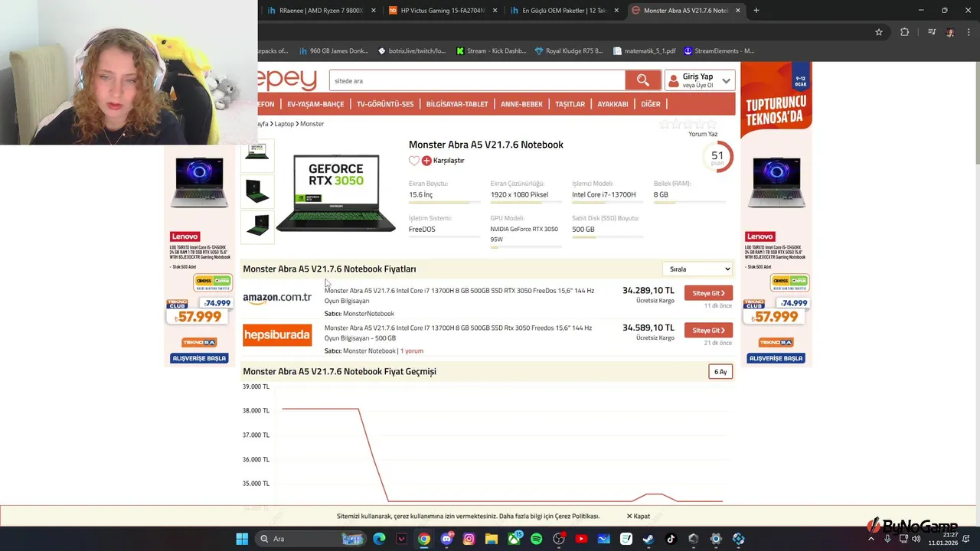Bookmark this page with the star icon
The image size is (980, 551).
click(879, 32)
